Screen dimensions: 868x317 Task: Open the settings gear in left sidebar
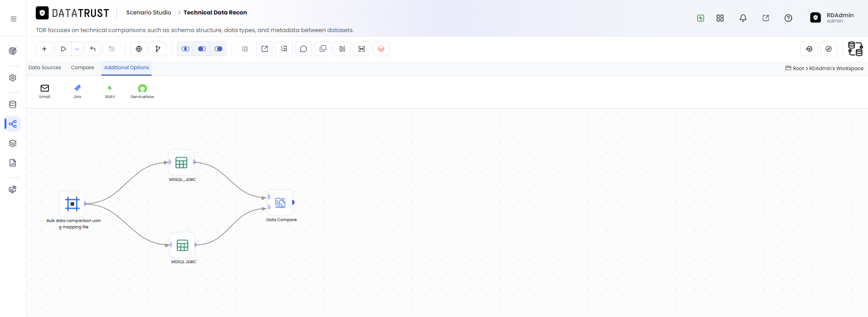(13, 78)
